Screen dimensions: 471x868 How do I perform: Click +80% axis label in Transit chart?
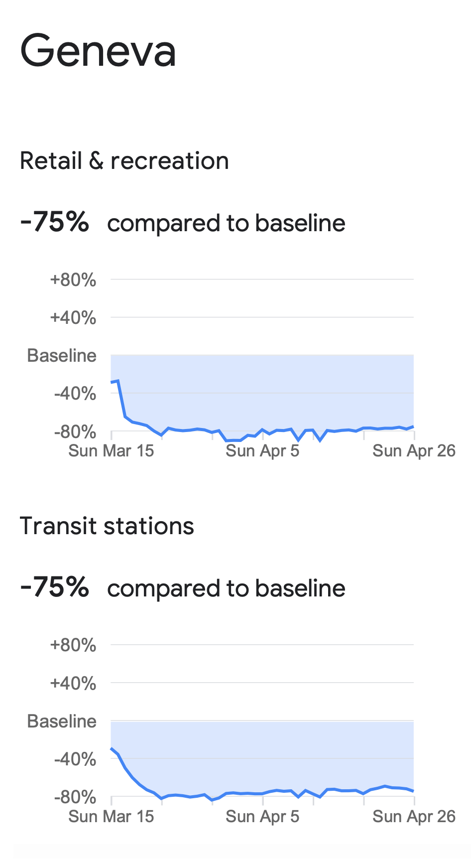(73, 645)
